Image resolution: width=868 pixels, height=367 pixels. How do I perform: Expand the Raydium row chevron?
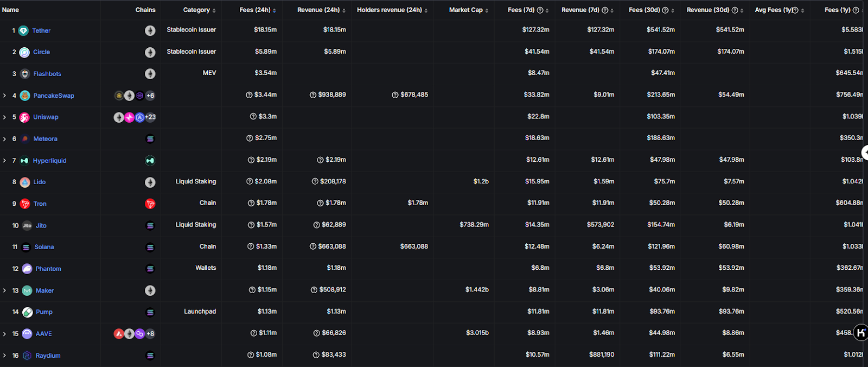point(5,356)
